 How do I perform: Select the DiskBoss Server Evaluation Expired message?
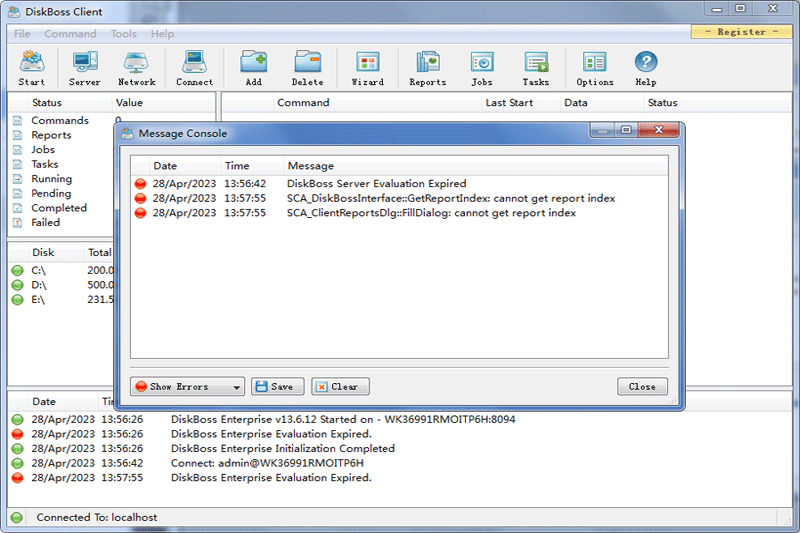(x=376, y=184)
